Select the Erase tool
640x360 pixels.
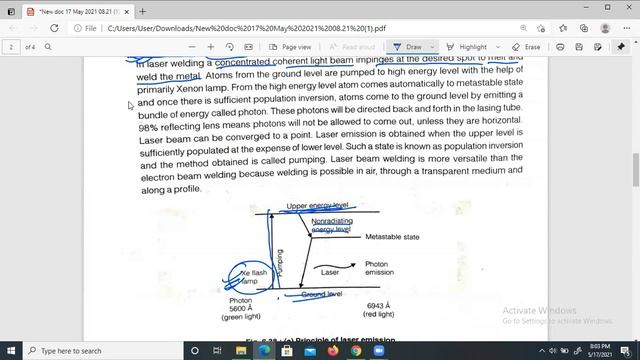(x=526, y=47)
